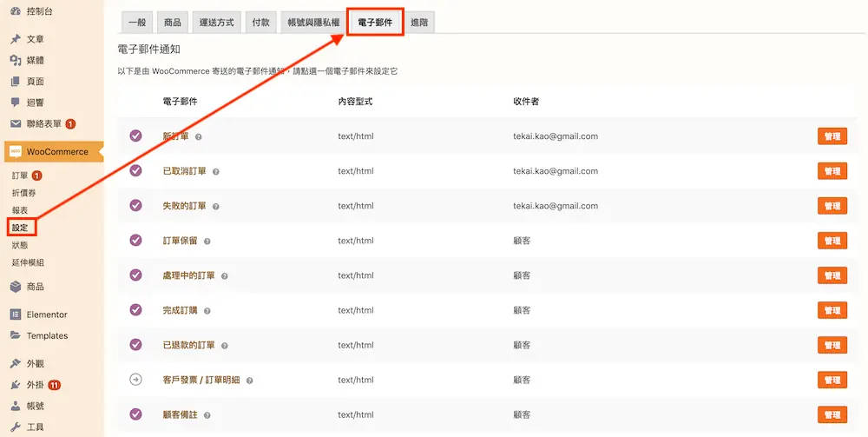The height and width of the screenshot is (437, 868).
Task: Toggle enabled checkmark for 失敗的訂單
Action: (x=135, y=206)
